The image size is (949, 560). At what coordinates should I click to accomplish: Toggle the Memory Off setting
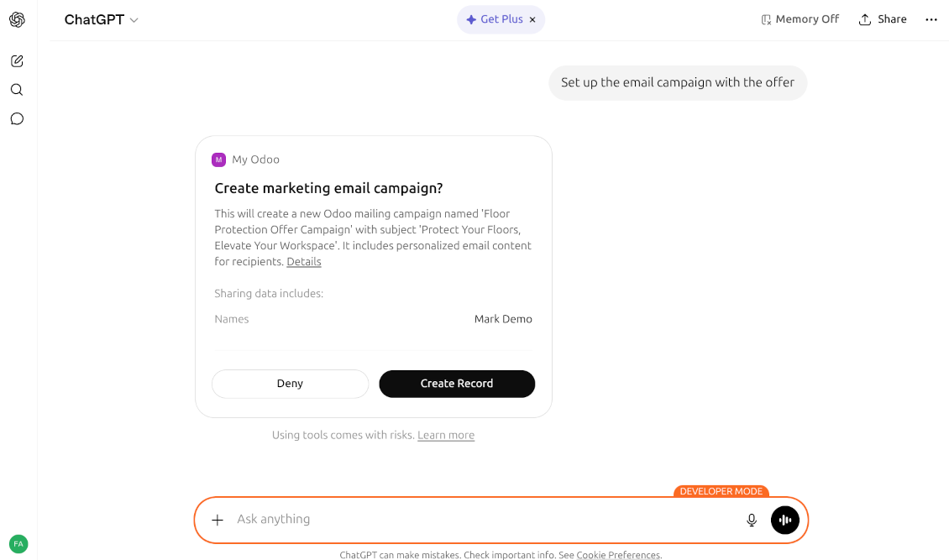click(x=799, y=18)
